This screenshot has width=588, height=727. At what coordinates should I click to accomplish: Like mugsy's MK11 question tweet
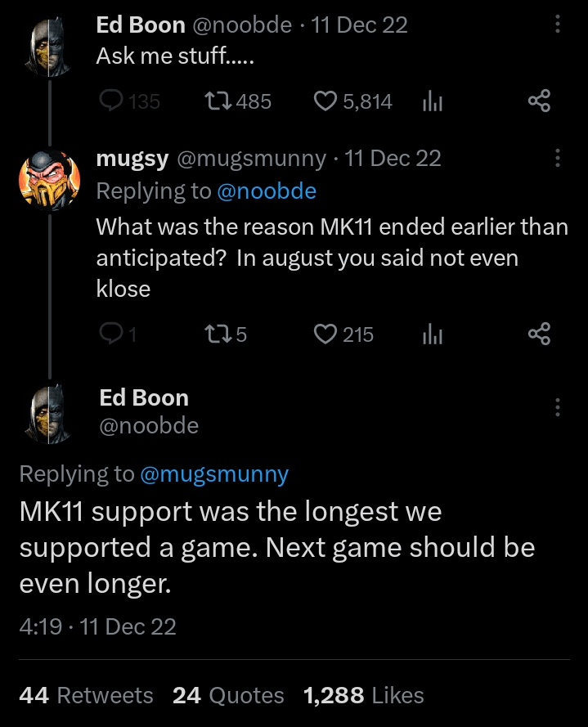click(x=325, y=334)
